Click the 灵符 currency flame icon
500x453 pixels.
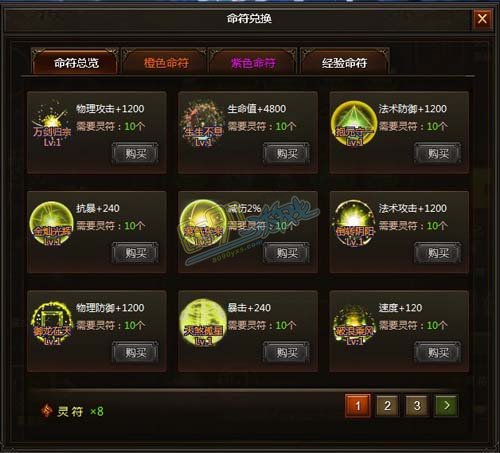[x=46, y=411]
